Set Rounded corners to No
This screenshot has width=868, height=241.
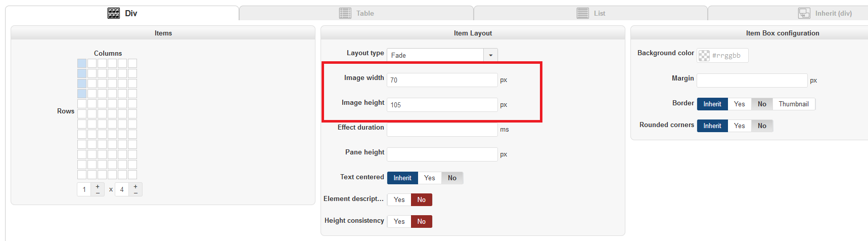[x=762, y=126]
